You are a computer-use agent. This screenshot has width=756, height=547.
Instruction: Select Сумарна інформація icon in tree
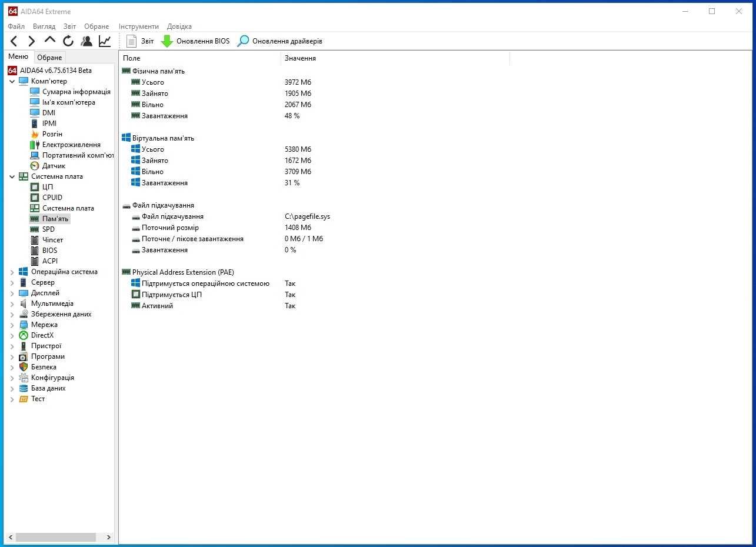coord(35,92)
